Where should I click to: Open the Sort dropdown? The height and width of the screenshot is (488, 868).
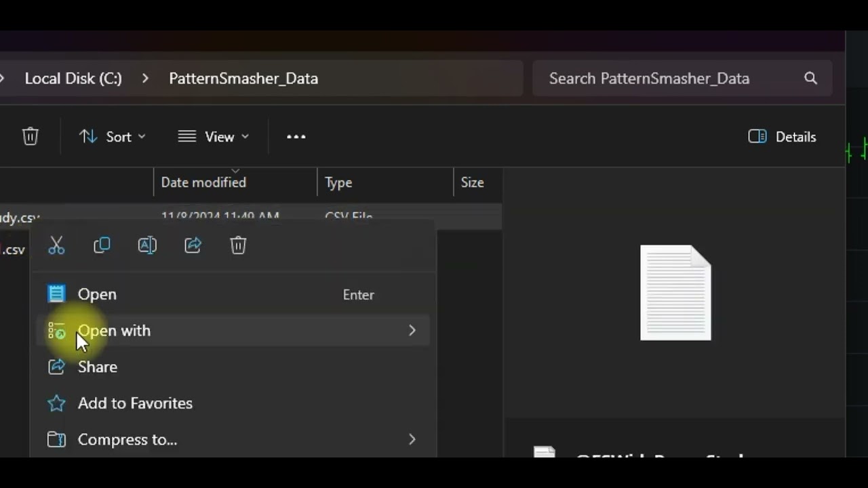click(113, 137)
